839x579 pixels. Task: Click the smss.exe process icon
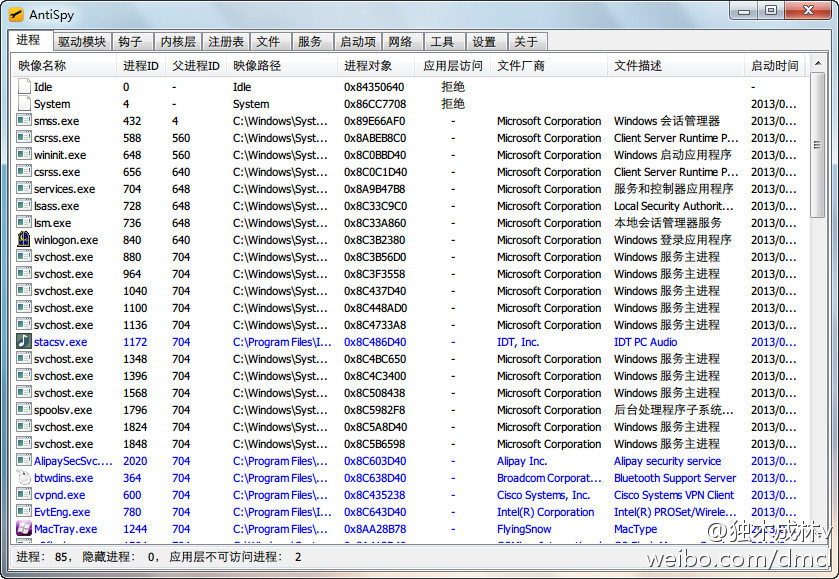24,121
